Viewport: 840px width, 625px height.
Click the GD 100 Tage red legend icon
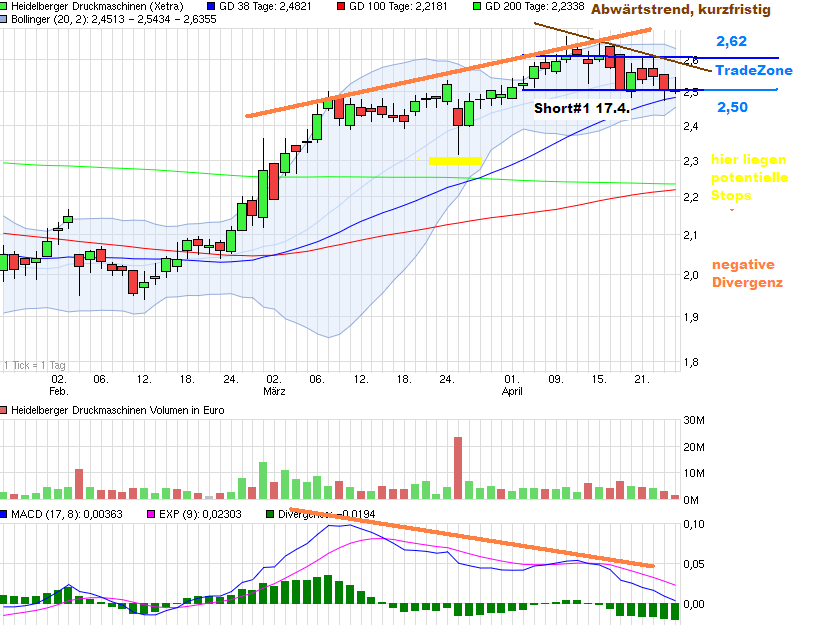343,7
